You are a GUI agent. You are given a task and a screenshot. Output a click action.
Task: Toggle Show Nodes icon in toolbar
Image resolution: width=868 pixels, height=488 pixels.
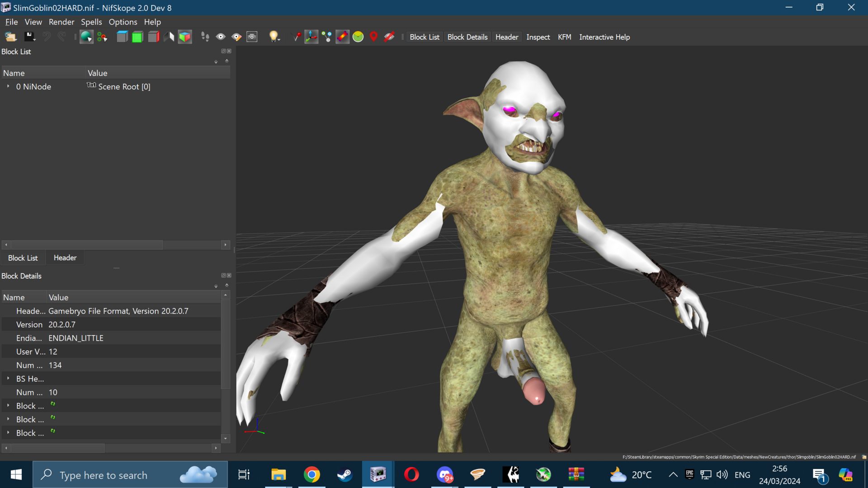327,37
